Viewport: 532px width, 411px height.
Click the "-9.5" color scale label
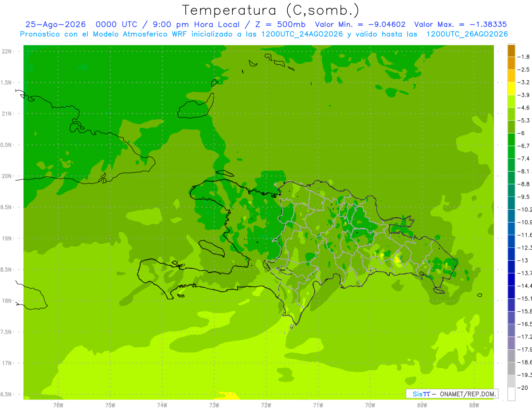click(x=524, y=196)
